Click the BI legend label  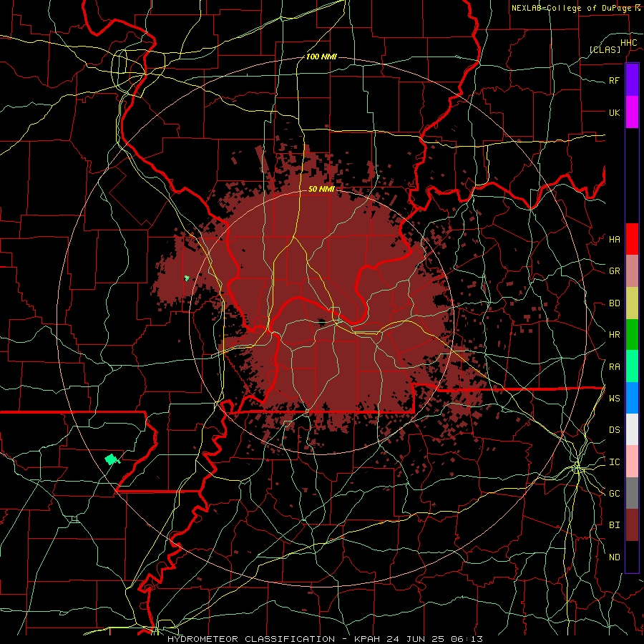614,525
